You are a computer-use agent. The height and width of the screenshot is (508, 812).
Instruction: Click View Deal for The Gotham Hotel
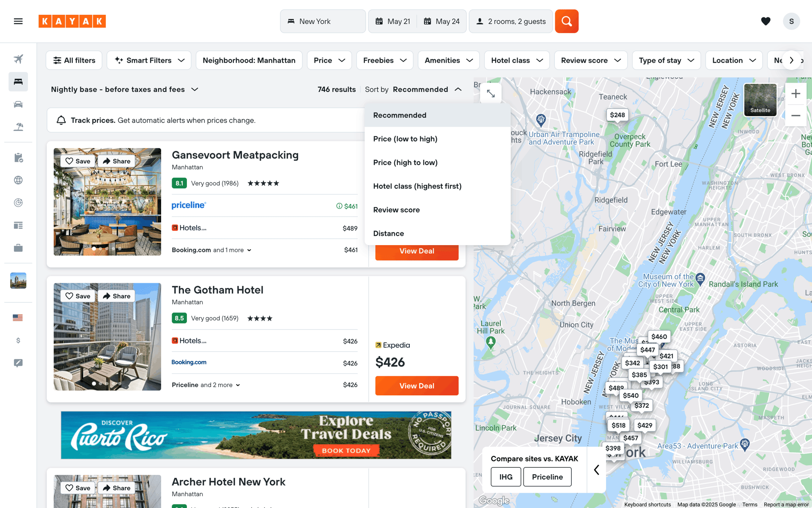pos(417,386)
